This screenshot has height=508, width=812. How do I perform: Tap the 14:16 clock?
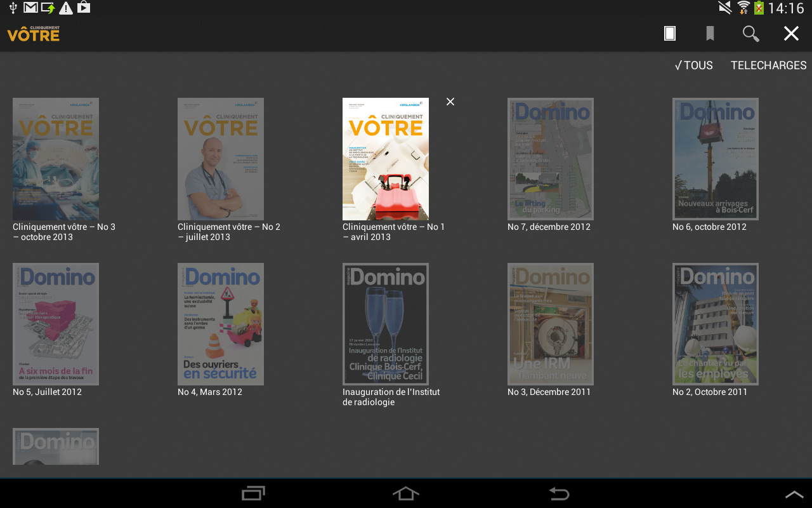pos(786,8)
